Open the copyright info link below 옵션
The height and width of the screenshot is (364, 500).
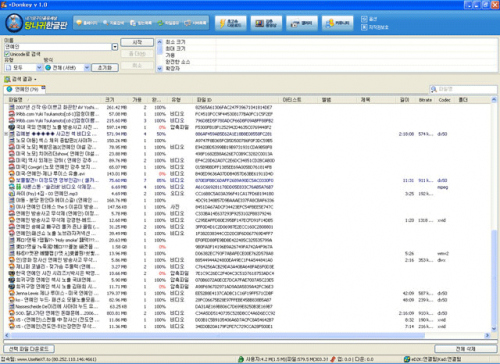pyautogui.click(x=375, y=27)
